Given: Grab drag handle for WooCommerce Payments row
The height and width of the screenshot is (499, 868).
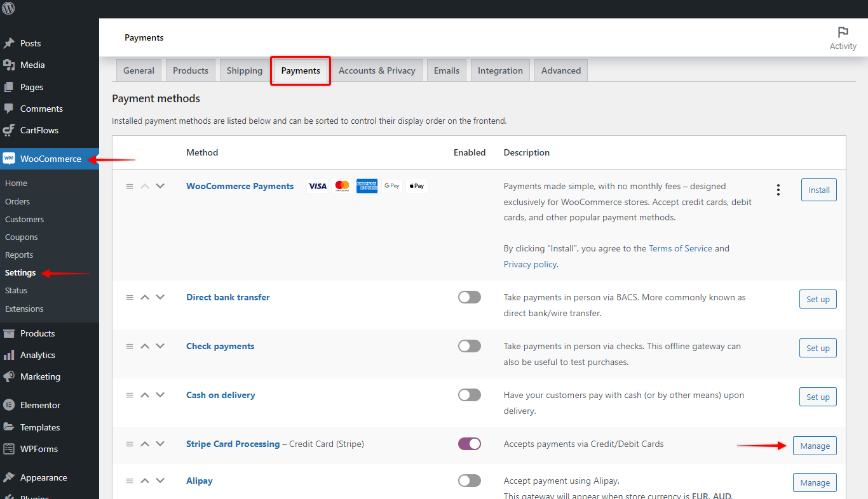Looking at the screenshot, I should 130,187.
